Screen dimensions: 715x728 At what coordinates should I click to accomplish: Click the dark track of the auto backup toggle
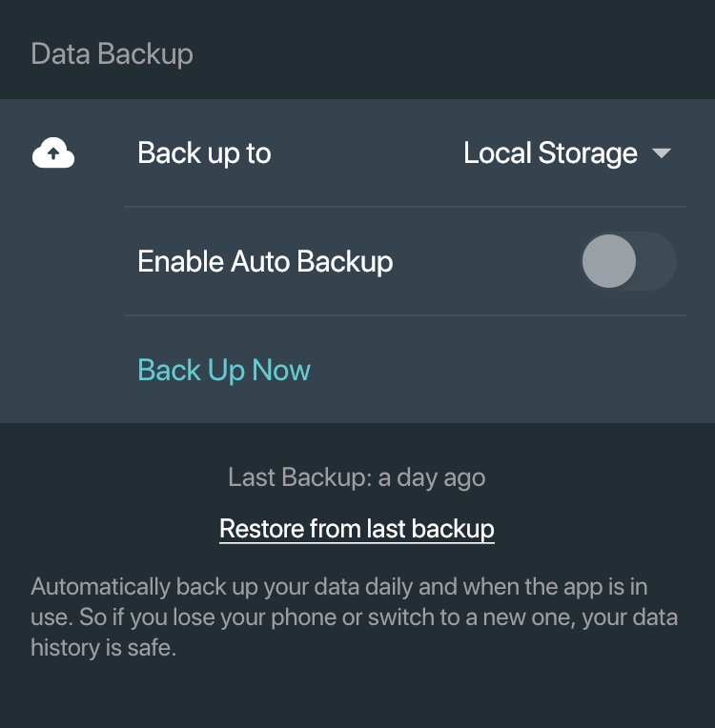point(656,261)
